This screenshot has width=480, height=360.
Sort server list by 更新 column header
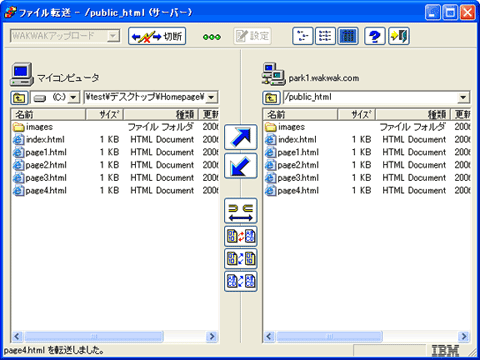[x=461, y=115]
